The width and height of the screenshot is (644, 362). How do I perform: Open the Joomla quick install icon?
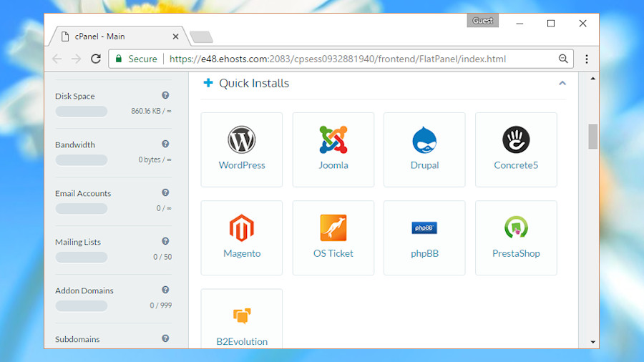click(333, 140)
